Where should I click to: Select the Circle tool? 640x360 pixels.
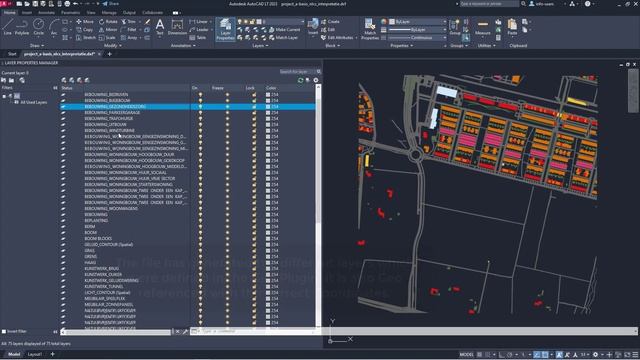38,27
